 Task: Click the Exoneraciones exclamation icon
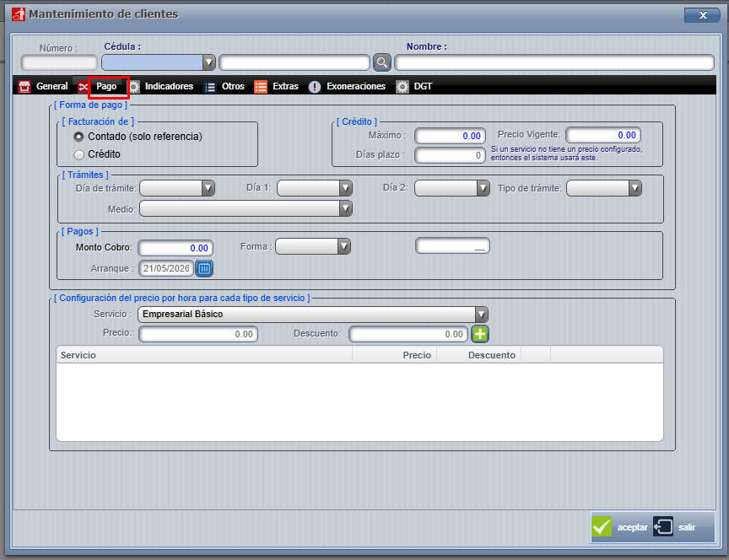(314, 86)
